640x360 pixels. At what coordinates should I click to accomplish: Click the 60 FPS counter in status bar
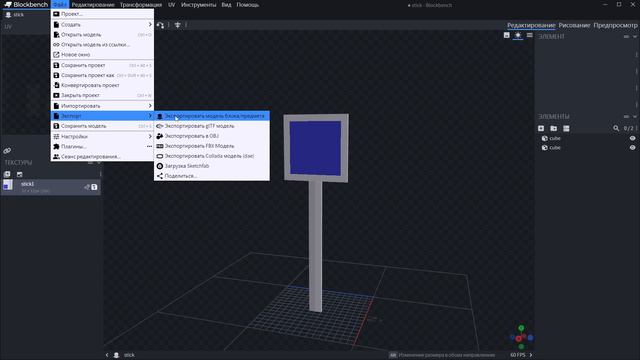[x=518, y=355]
